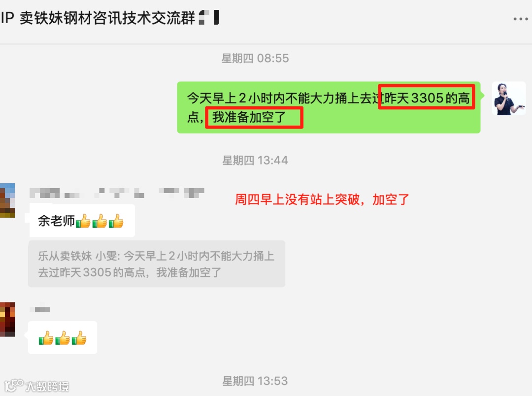The width and height of the screenshot is (532, 396).
Task: Click the 余老师 thumbs-up message bubble
Action: [82, 221]
